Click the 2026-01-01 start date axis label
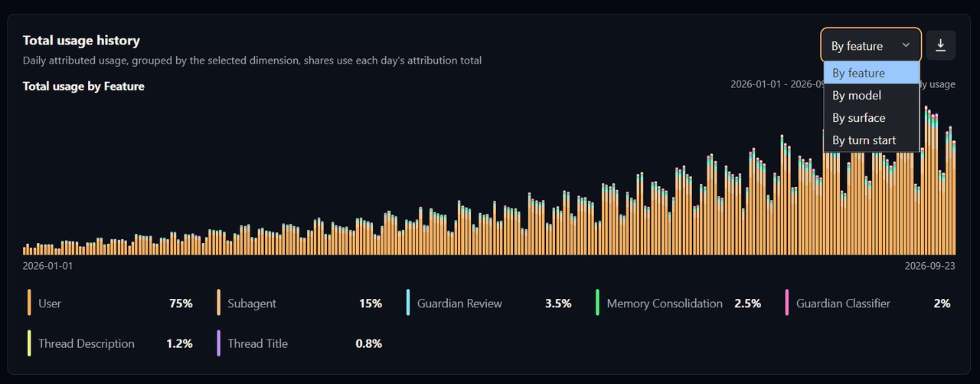Viewport: 980px width, 384px height. (x=47, y=266)
